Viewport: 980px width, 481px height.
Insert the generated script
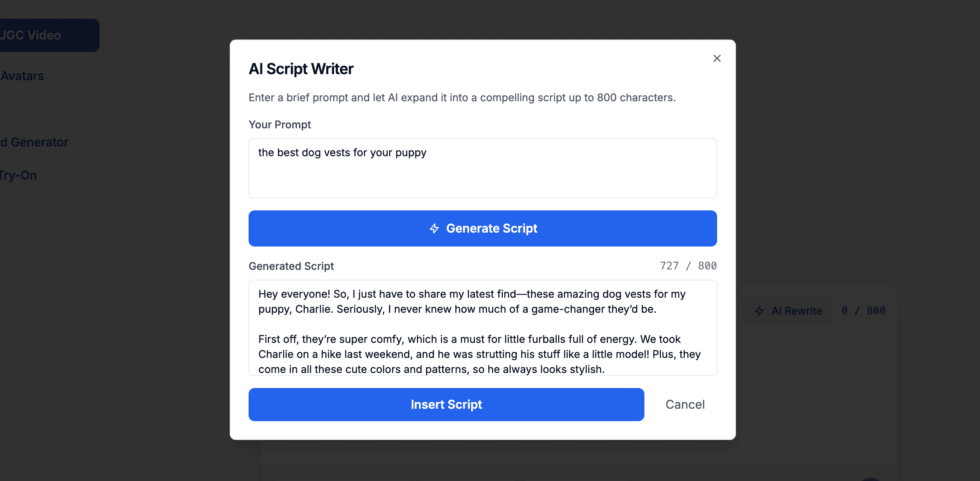click(446, 404)
